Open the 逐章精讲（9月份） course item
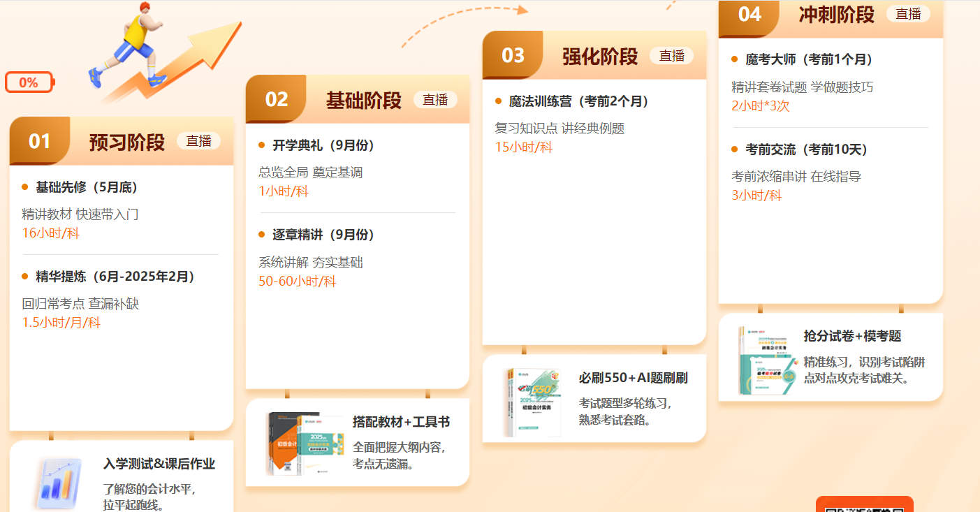This screenshot has height=512, width=980. pyautogui.click(x=323, y=235)
